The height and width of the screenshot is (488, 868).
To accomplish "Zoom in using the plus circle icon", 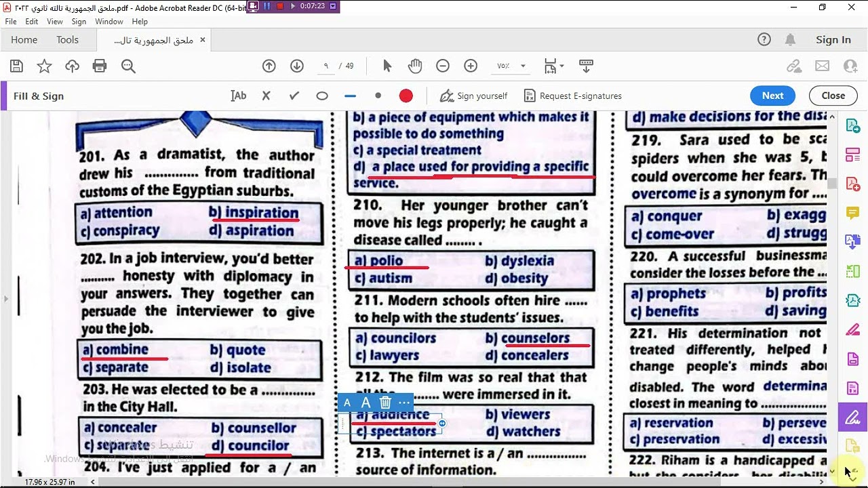I will click(471, 66).
